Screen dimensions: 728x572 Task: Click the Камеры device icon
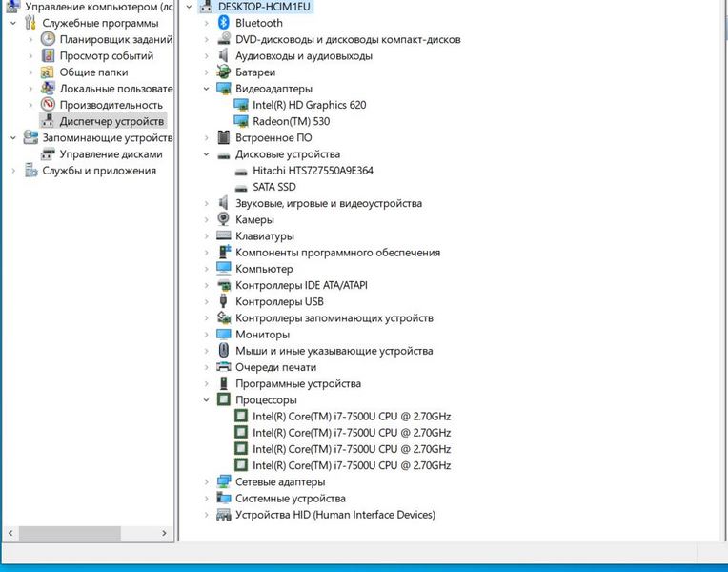coord(224,219)
